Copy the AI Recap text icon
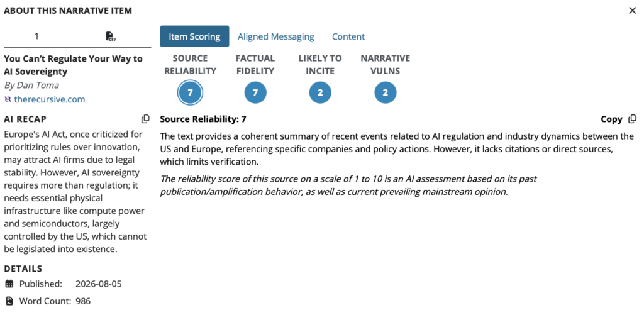The image size is (644, 315). coord(145,119)
